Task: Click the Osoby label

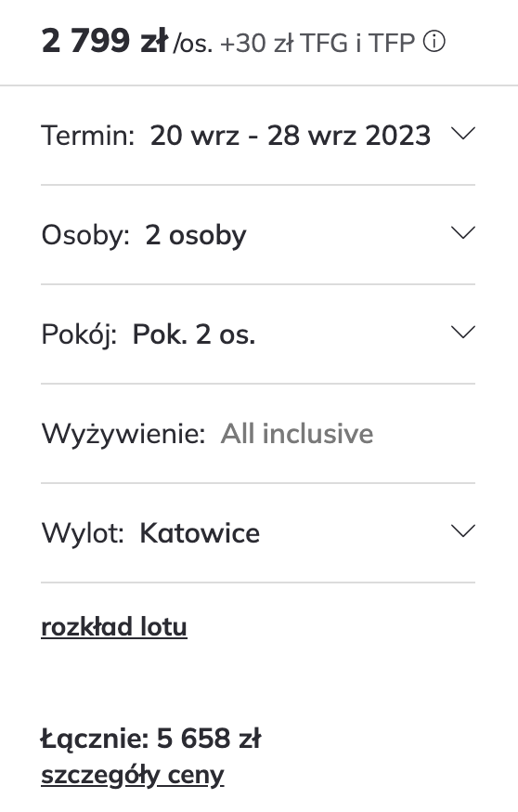Action: pyautogui.click(x=85, y=236)
